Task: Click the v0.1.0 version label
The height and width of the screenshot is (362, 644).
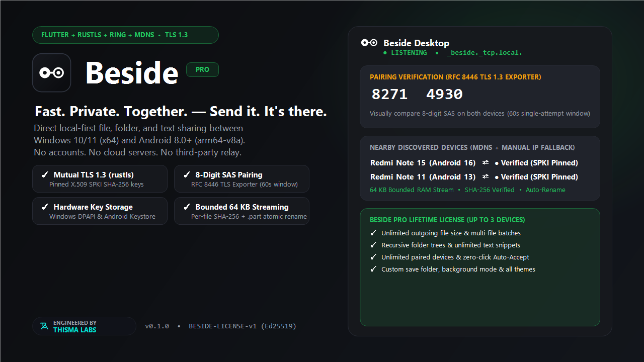Action: coord(157,326)
